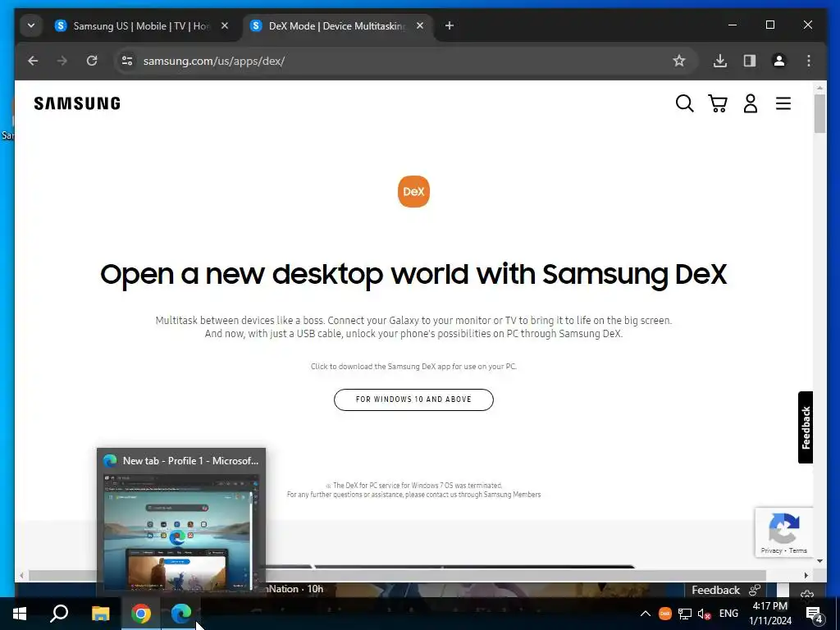Click the orange DeX logo icon

413,191
